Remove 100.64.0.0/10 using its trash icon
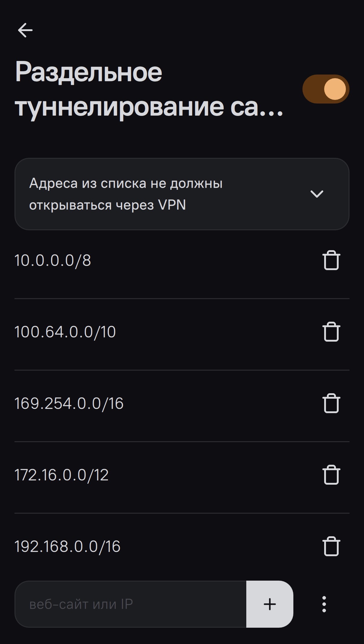 [x=331, y=332]
